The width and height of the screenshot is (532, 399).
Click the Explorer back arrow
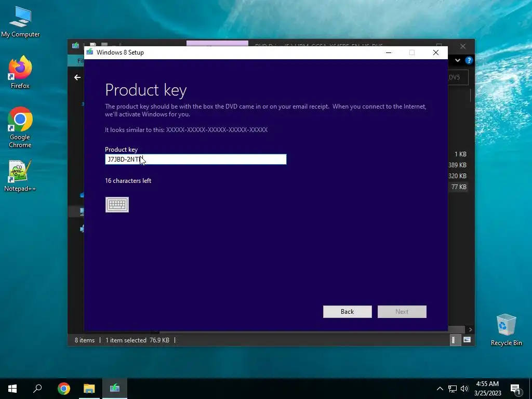point(77,78)
